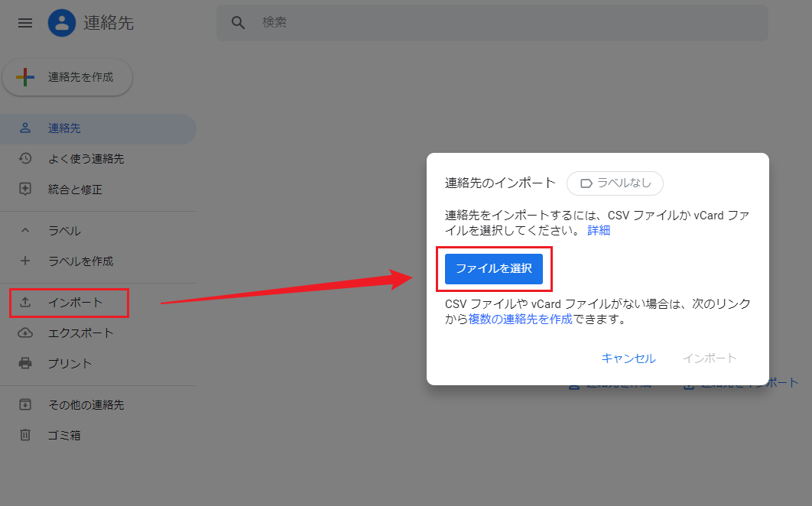Click the ラベルを作成 plus icon

coord(25,261)
